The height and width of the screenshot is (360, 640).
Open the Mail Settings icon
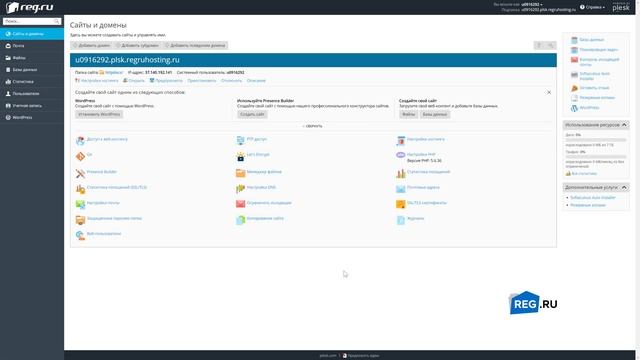point(80,204)
